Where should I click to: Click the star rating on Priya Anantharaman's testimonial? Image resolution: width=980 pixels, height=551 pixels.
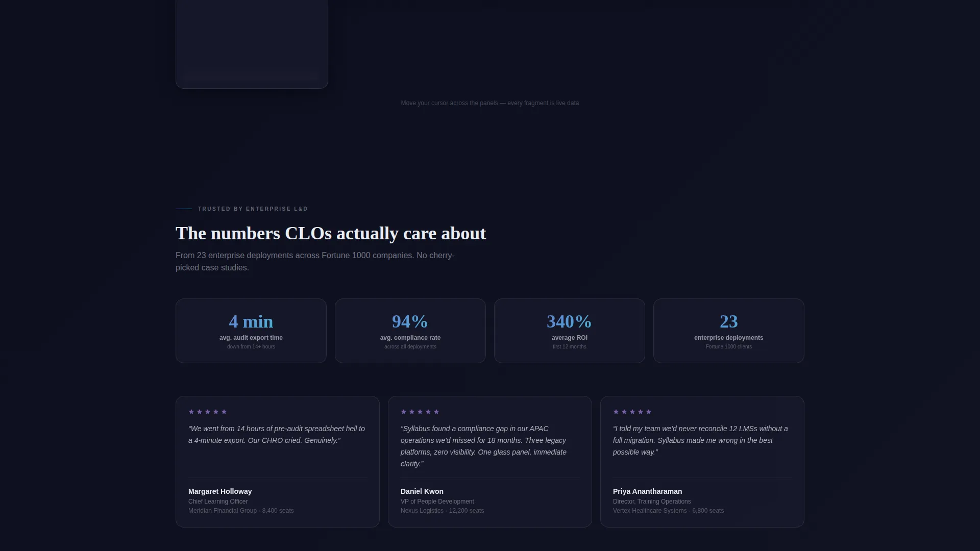click(632, 412)
